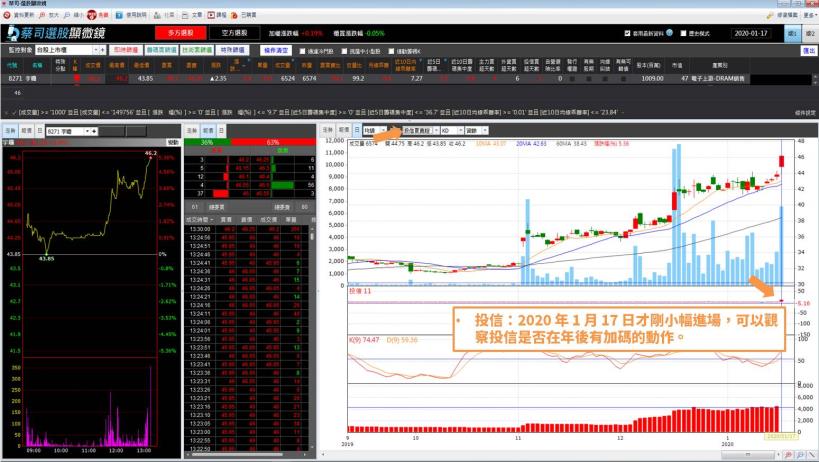
Task: Switch to the 組1 tab
Action: 792,33
